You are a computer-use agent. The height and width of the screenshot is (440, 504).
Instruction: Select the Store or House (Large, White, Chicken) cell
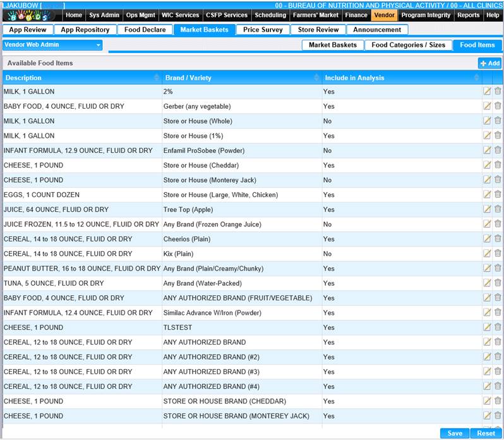tap(242, 195)
